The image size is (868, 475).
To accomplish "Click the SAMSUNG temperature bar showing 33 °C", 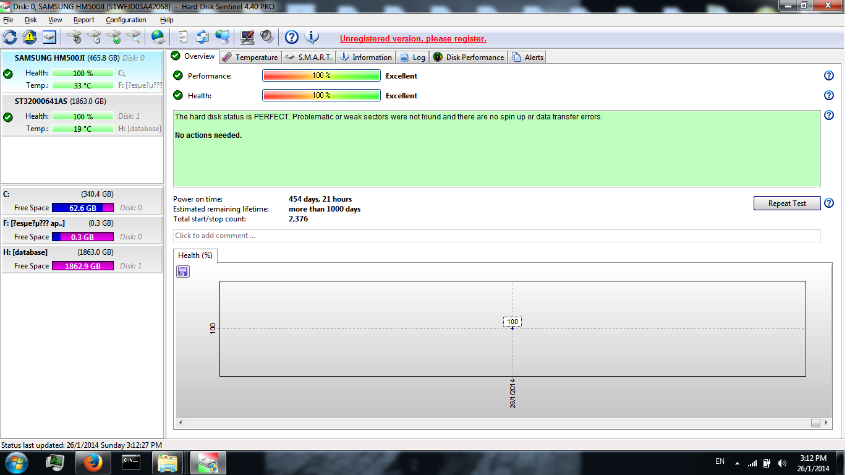I will pyautogui.click(x=83, y=85).
